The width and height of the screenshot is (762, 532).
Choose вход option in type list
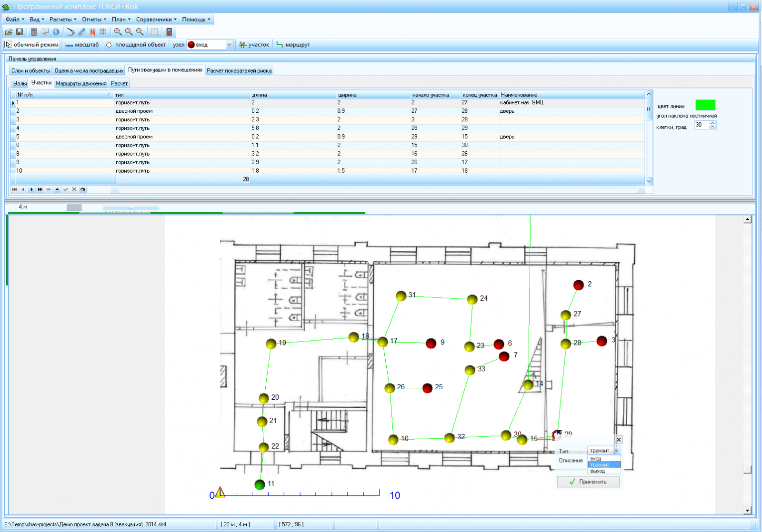[x=604, y=459]
